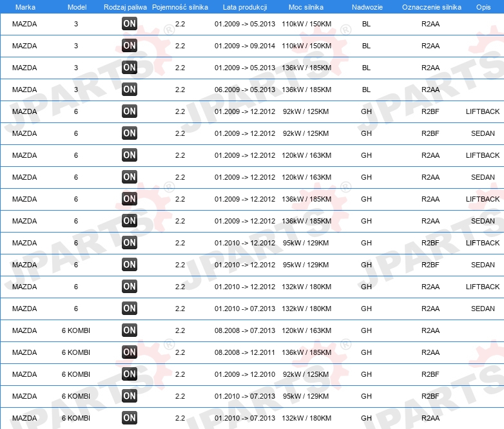
Task: Click the Model column header
Action: point(77,7)
